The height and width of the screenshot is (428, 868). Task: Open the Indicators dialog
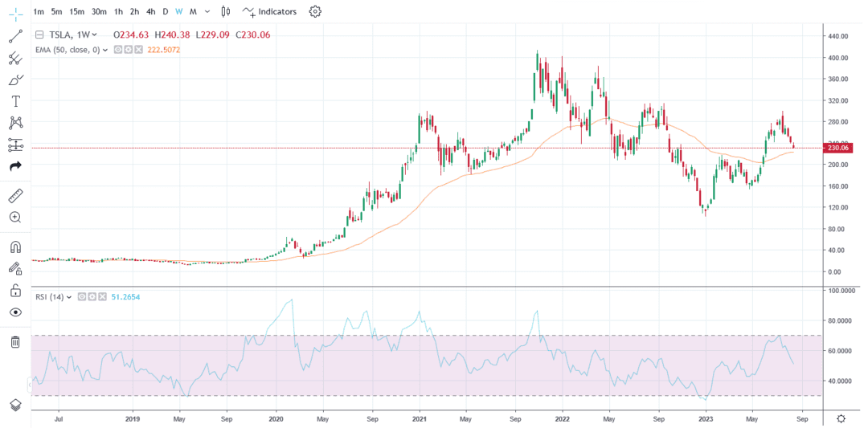click(270, 11)
